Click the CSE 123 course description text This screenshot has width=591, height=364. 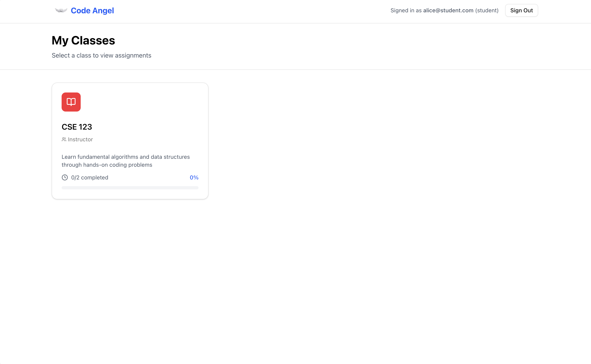[126, 161]
